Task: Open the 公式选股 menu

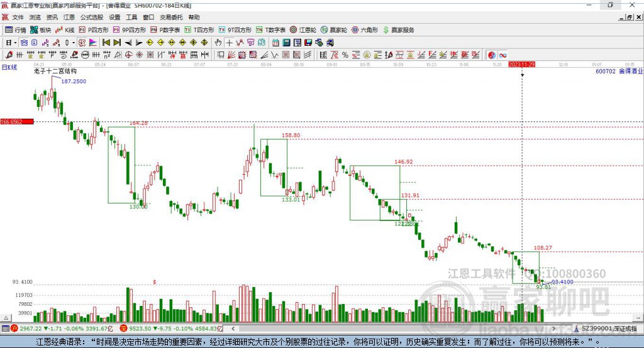Action: pos(92,17)
